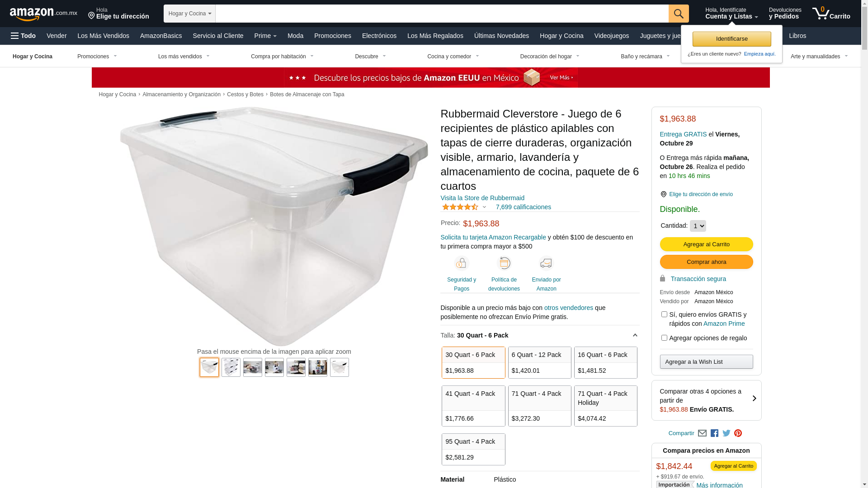Click the Amazon.com.mx logo

43,14
